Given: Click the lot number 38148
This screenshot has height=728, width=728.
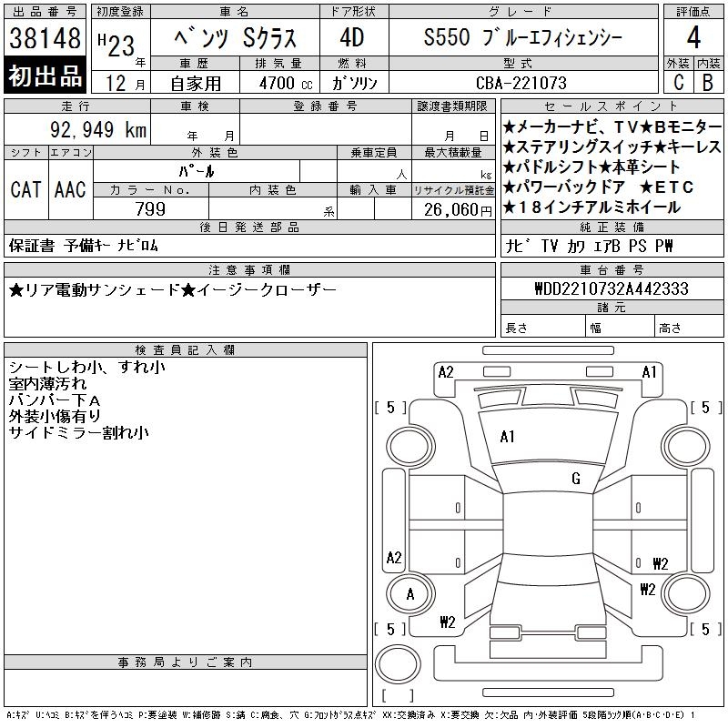Looking at the screenshot, I should pyautogui.click(x=45, y=38).
